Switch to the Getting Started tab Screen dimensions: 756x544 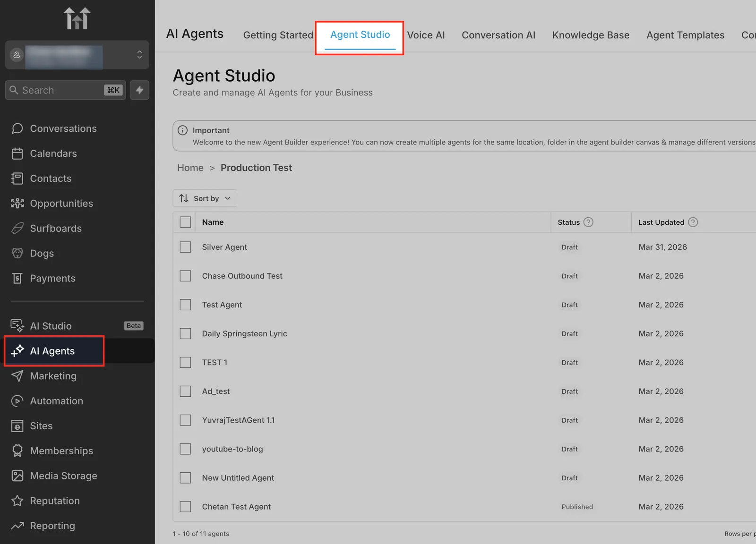[278, 35]
